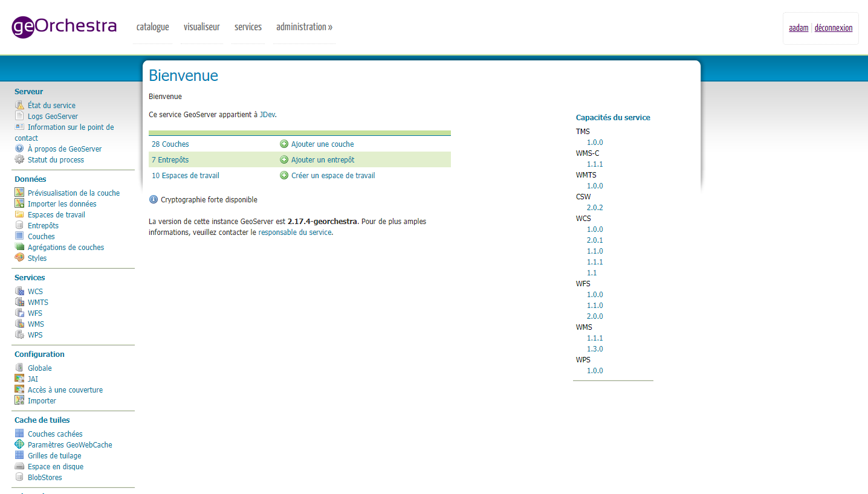Click the Logs GeoServer document icon
868x494 pixels.
[19, 116]
